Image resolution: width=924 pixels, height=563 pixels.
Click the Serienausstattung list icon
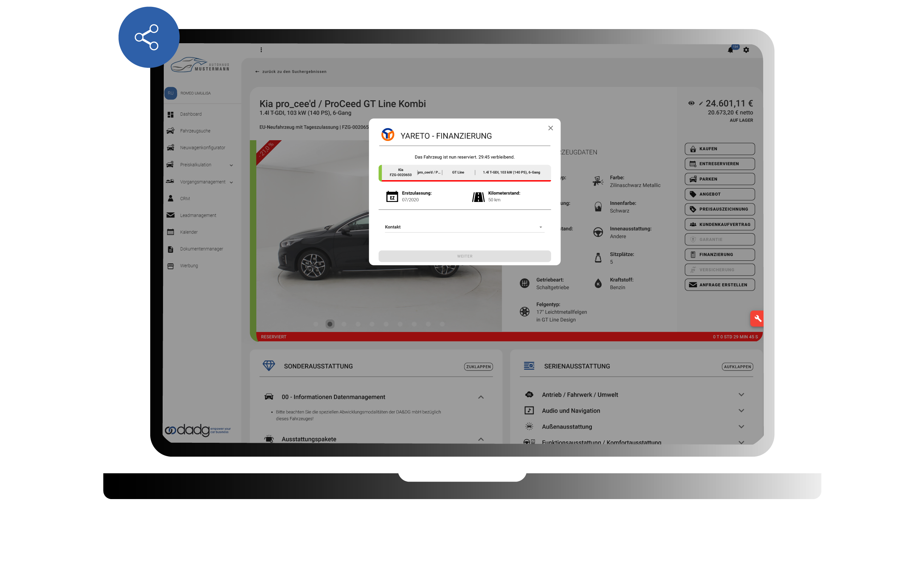tap(529, 366)
